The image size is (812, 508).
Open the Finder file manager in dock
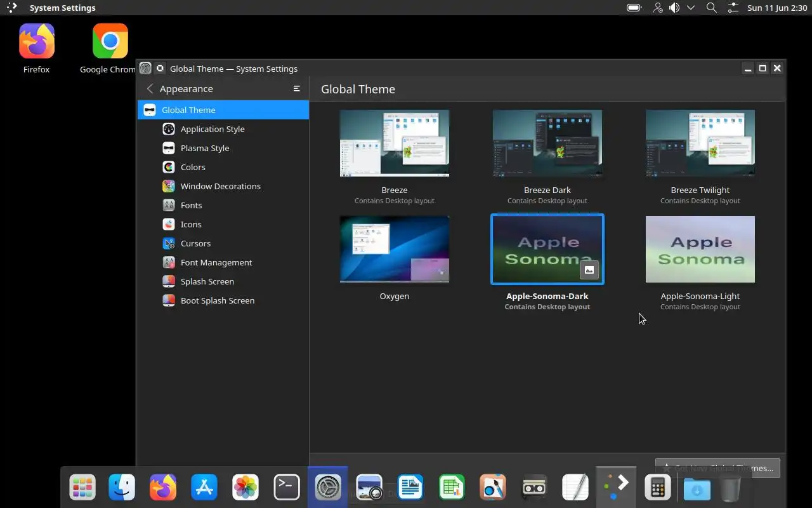coord(122,488)
